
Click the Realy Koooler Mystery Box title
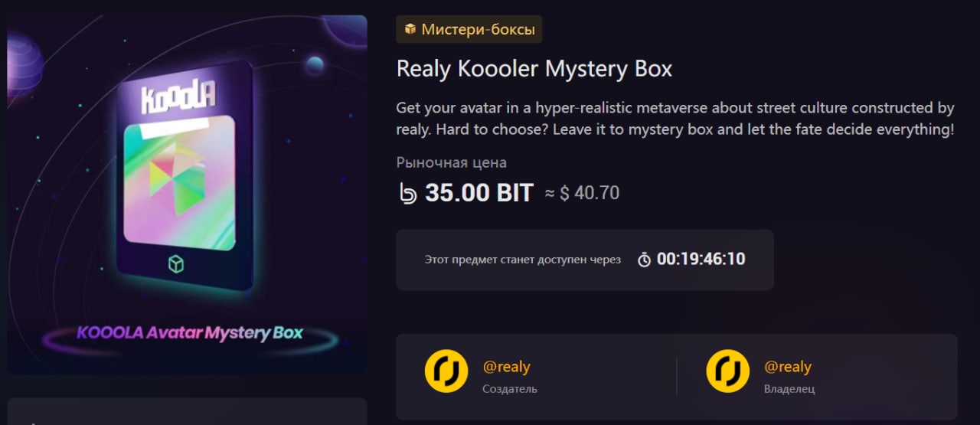(x=534, y=69)
